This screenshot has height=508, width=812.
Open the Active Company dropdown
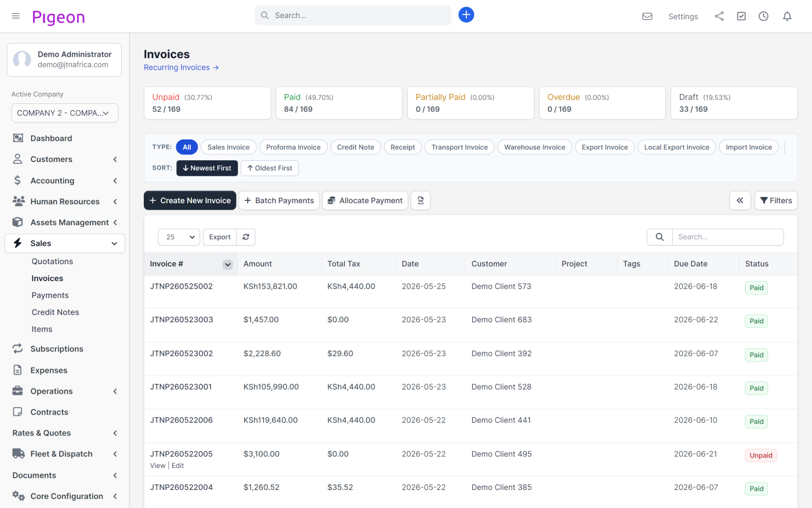point(64,113)
